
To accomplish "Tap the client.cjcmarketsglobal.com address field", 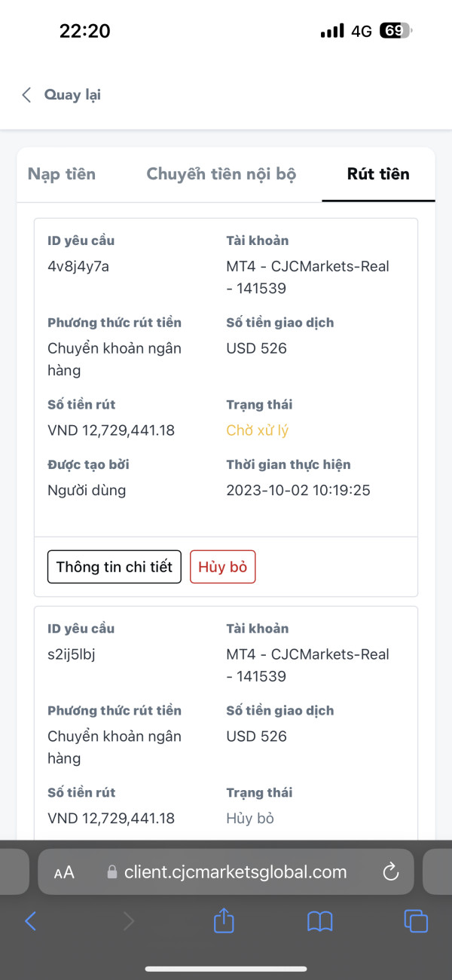I will tap(235, 872).
